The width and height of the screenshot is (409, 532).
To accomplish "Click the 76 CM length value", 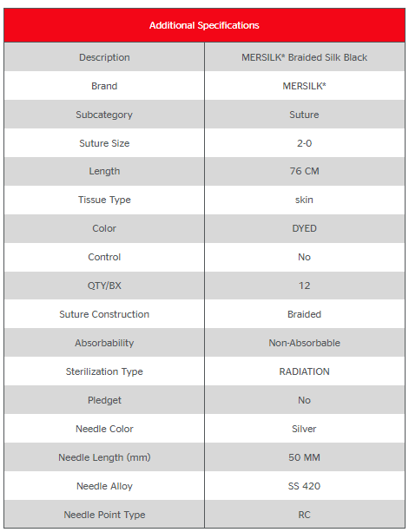I will click(x=304, y=171).
